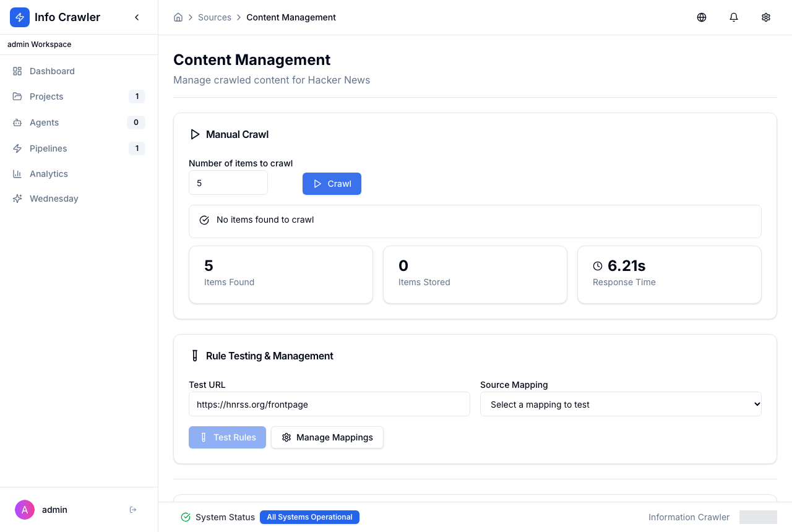Click the admin Workspace label
The image size is (792, 532).
39,45
